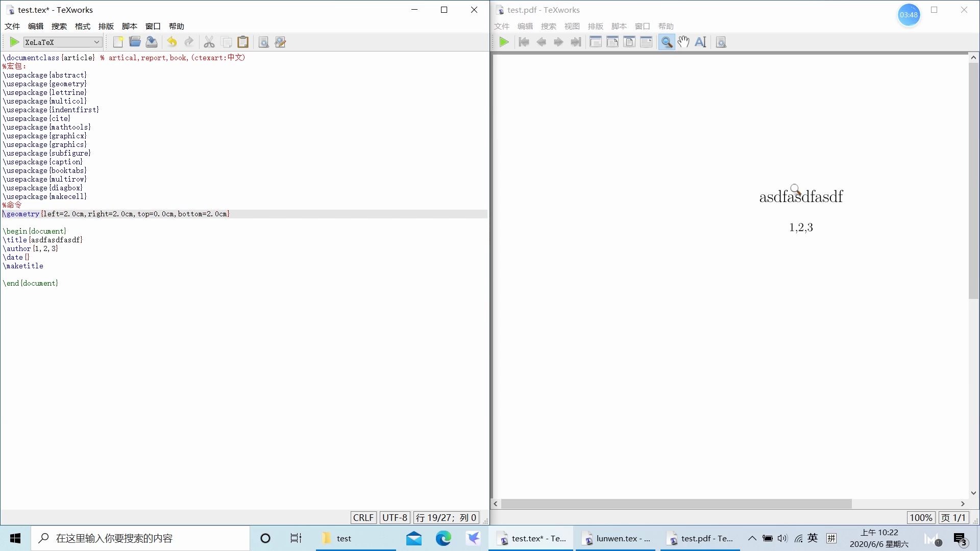980x551 pixels.
Task: Open the test folder taskbar item
Action: [356, 538]
